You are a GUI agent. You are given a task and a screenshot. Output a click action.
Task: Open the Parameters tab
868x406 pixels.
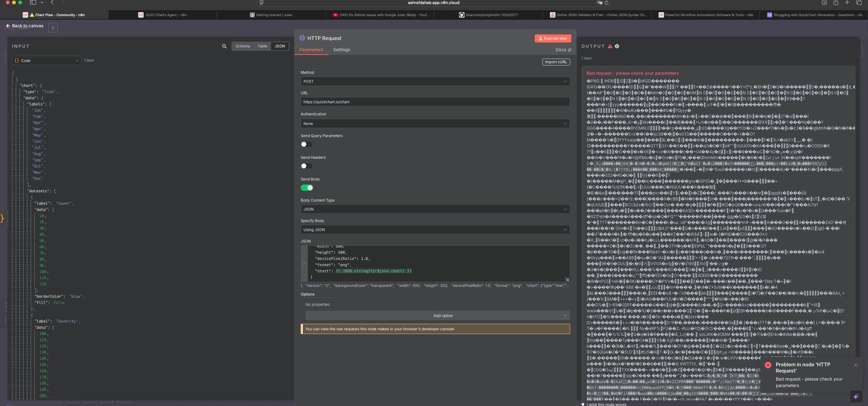[311, 50]
